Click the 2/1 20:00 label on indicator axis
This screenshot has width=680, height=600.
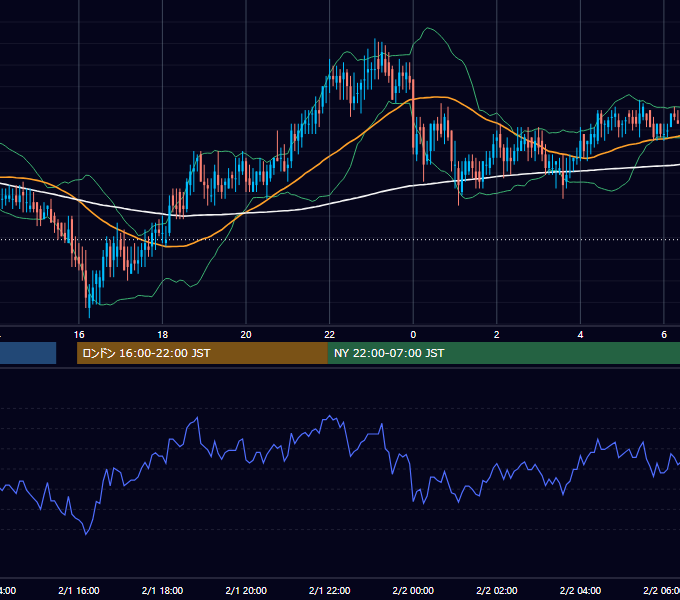(x=246, y=590)
